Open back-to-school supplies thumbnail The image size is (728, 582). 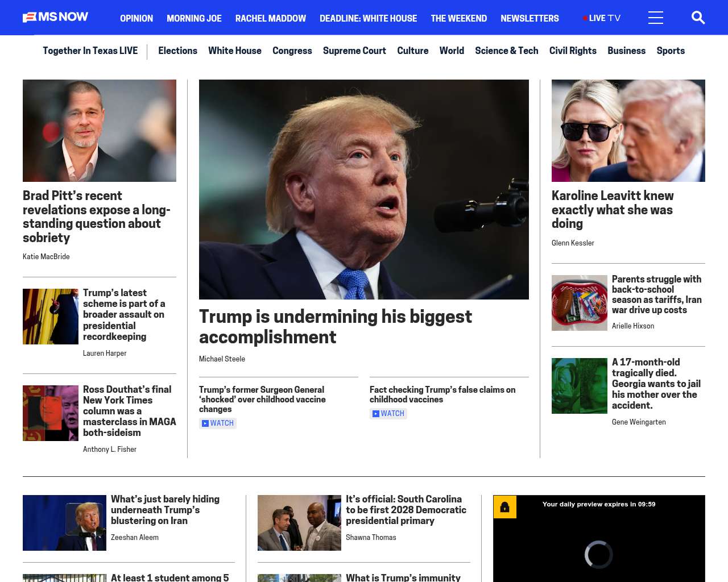[x=580, y=303]
